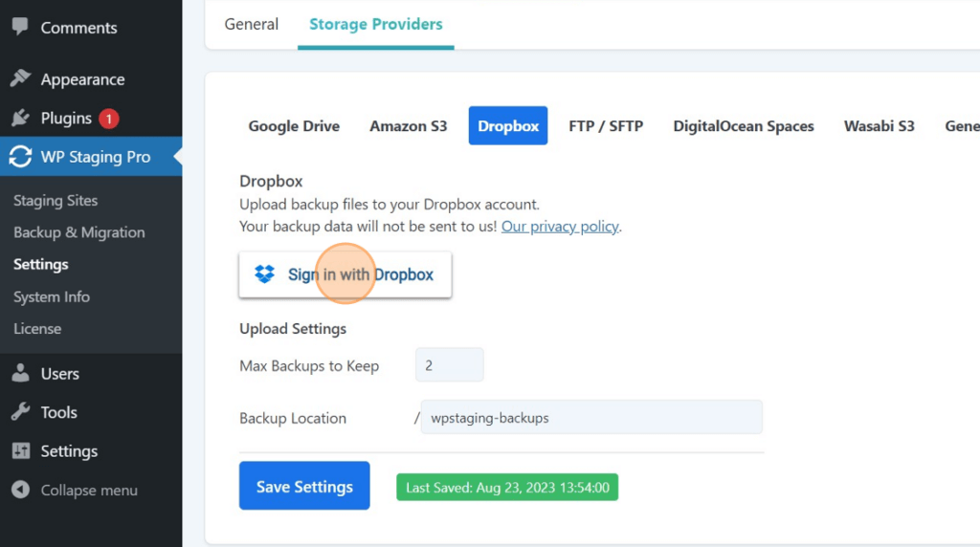Viewport: 980px width, 547px height.
Task: Click the Last Saved timestamp badge
Action: [x=507, y=487]
